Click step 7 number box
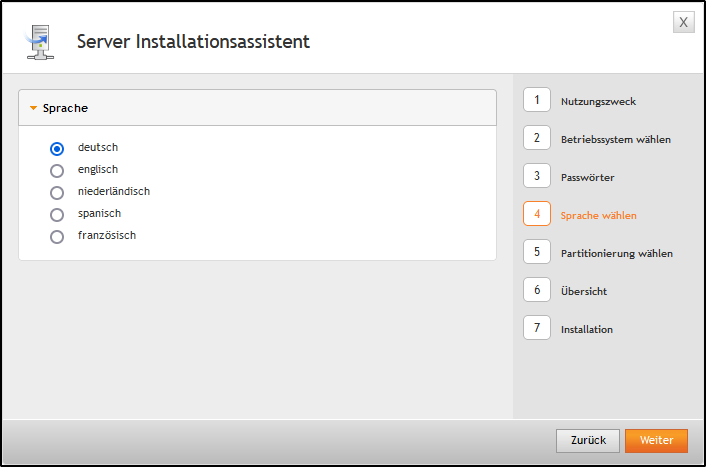Screen dimensions: 706x467 [x=537, y=328]
